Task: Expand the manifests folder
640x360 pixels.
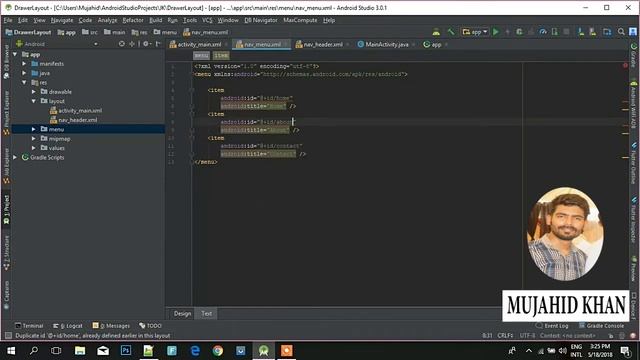Action: pos(24,64)
